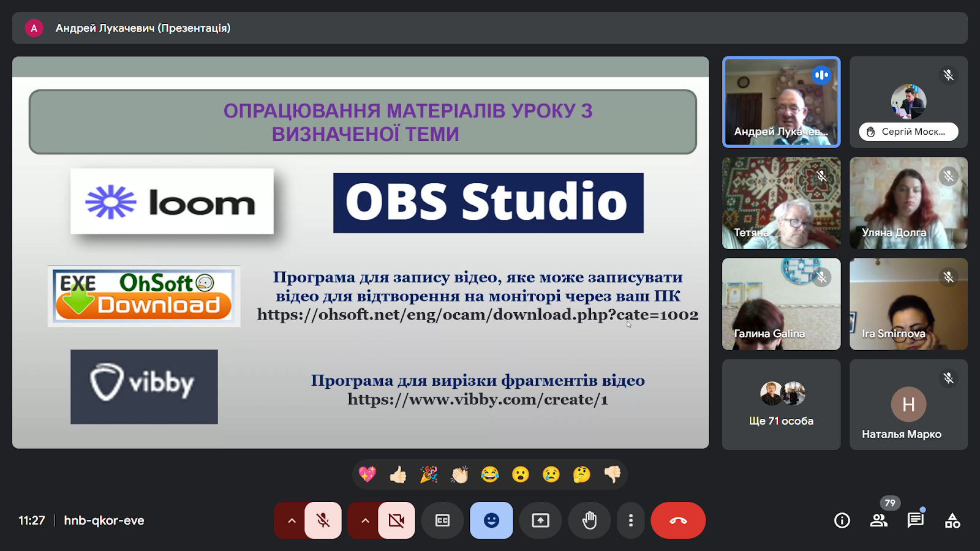Click the muted mic icon on Наталья Марко tile

(948, 378)
